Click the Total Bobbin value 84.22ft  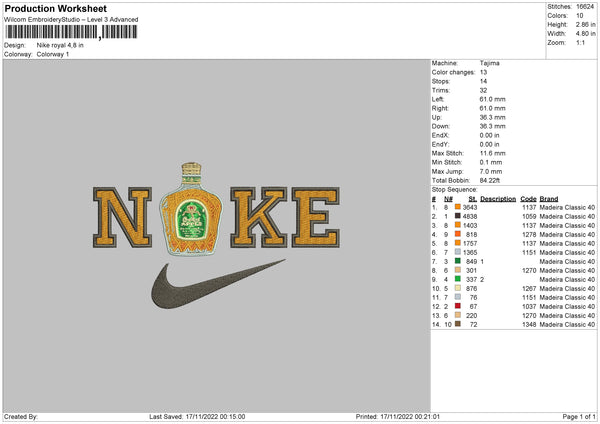click(490, 180)
